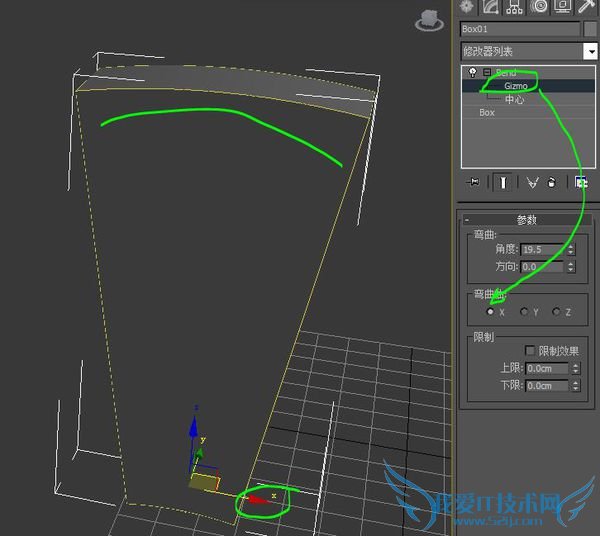Enable the 限制效果 checkbox

pos(529,351)
